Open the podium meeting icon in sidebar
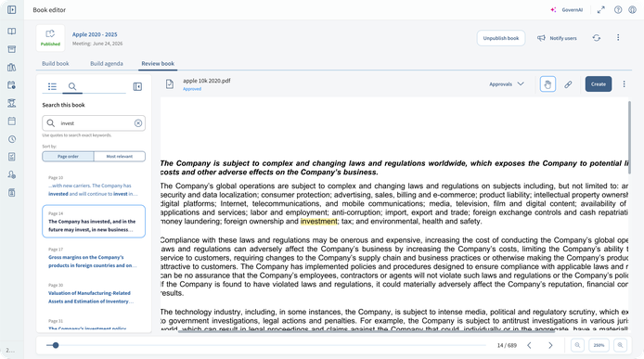The image size is (644, 359). (x=11, y=103)
